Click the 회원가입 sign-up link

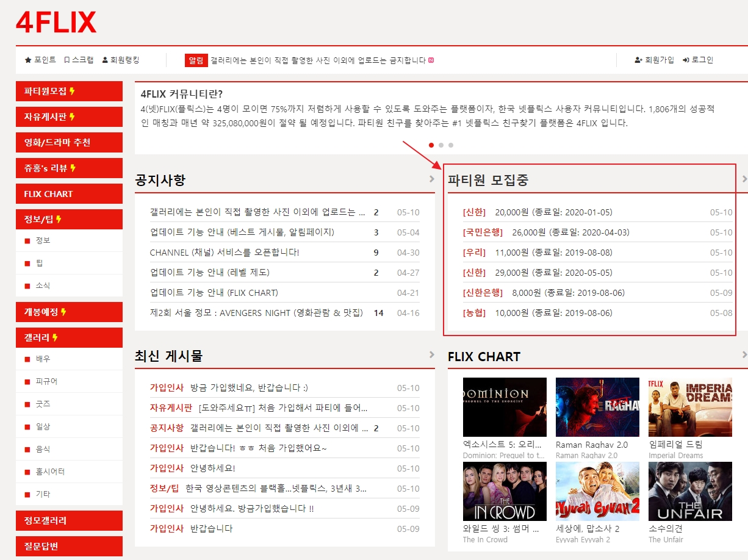point(655,60)
